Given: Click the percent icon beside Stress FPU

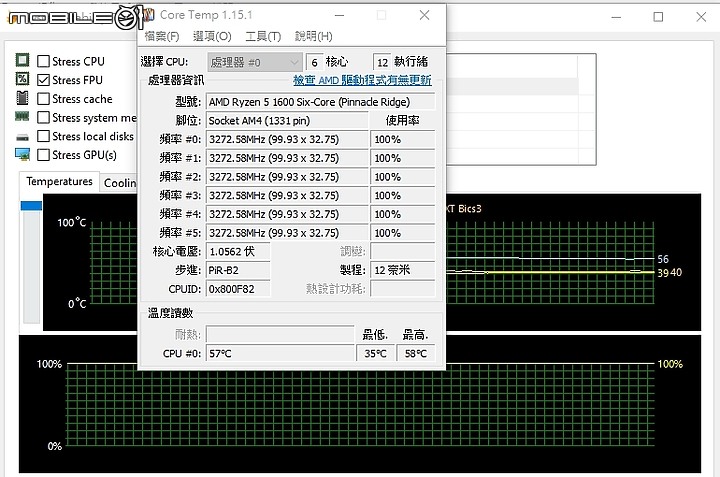Looking at the screenshot, I should point(22,79).
